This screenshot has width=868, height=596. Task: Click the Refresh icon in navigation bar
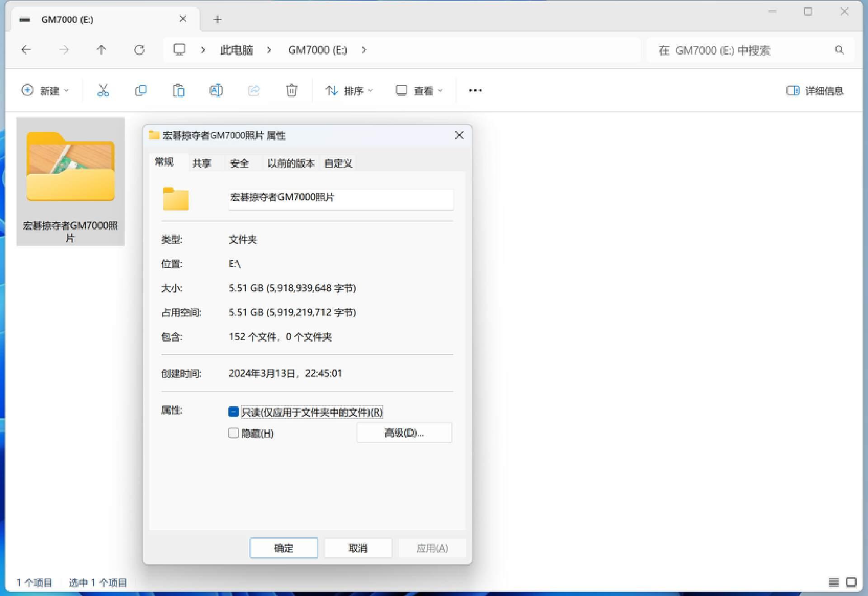click(x=139, y=50)
